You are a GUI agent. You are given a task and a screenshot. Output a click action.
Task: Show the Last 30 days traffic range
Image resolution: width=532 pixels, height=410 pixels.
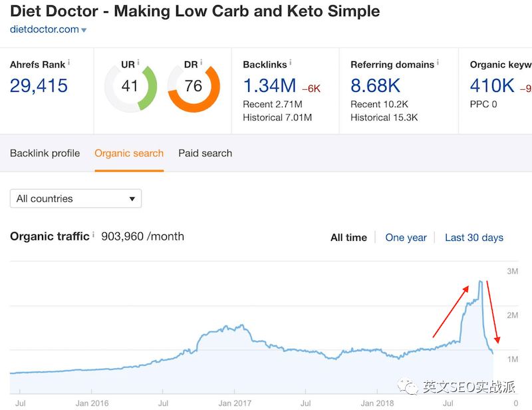pyautogui.click(x=474, y=238)
